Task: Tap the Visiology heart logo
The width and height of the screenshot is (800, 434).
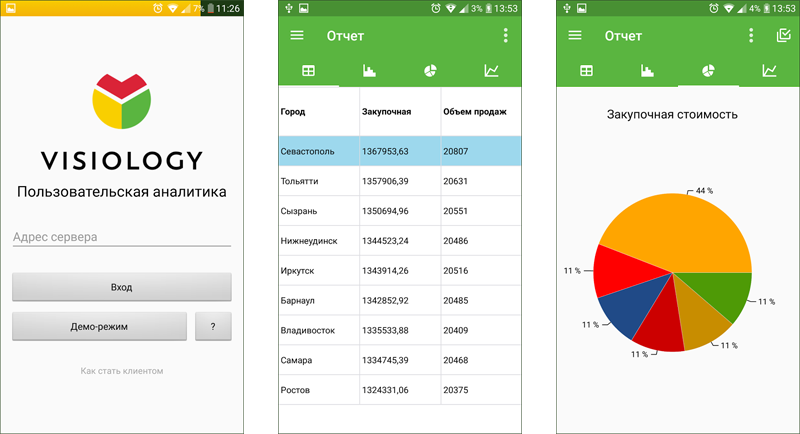Action: pos(121,101)
